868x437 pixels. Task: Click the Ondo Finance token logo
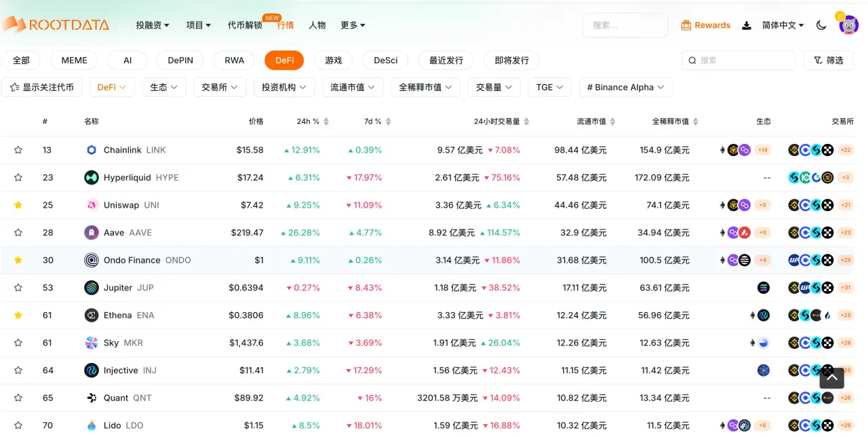point(92,260)
